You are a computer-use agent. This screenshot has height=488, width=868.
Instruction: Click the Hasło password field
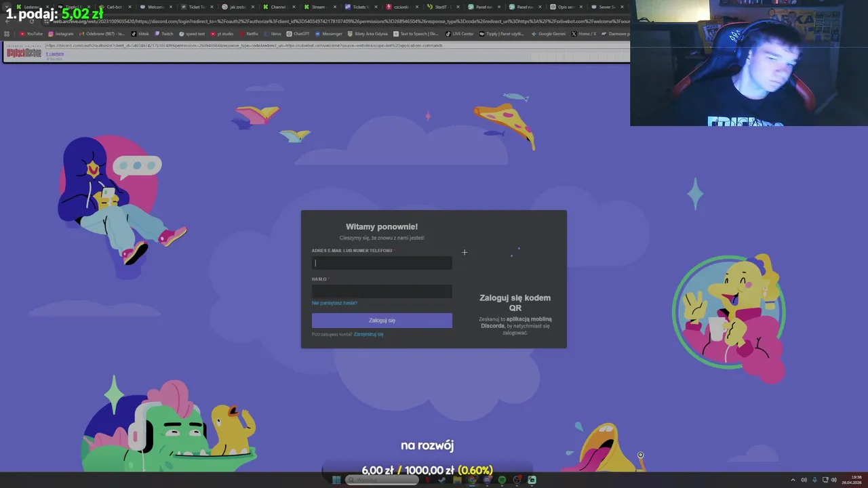(382, 291)
